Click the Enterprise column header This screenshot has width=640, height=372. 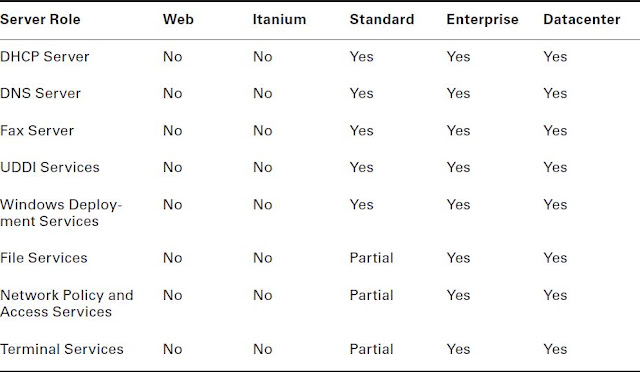click(482, 19)
